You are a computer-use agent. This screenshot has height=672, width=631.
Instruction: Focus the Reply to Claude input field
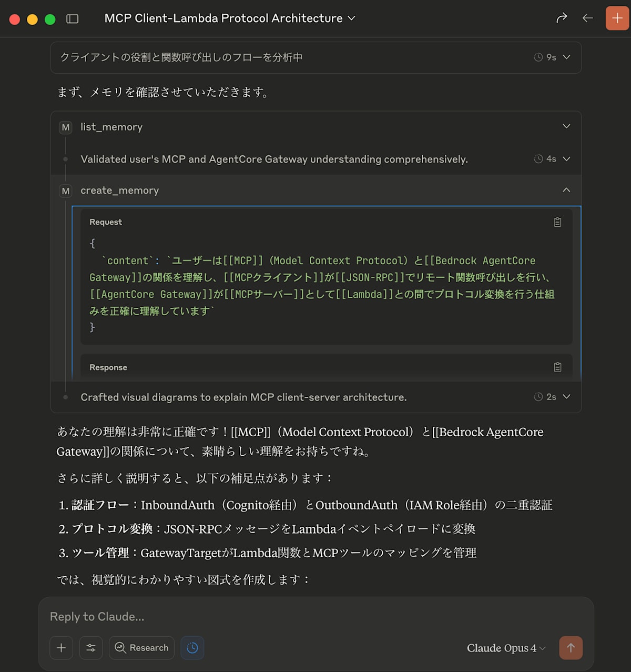(x=315, y=617)
